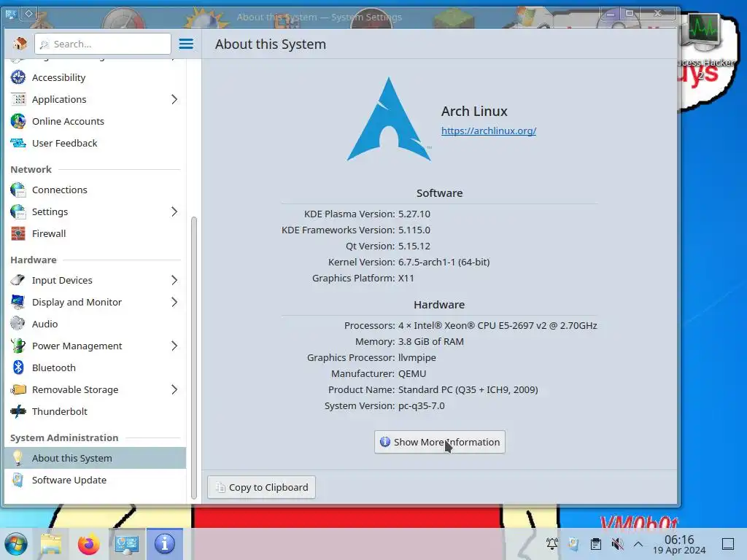Click the Memory value 3.8 GiB of RAM
Screen dimensions: 747x560
click(430, 341)
